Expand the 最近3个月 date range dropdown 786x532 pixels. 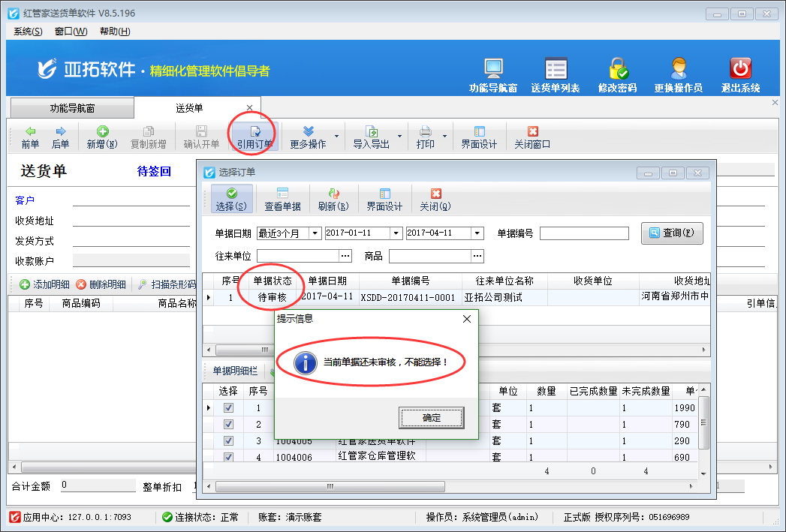[x=315, y=233]
